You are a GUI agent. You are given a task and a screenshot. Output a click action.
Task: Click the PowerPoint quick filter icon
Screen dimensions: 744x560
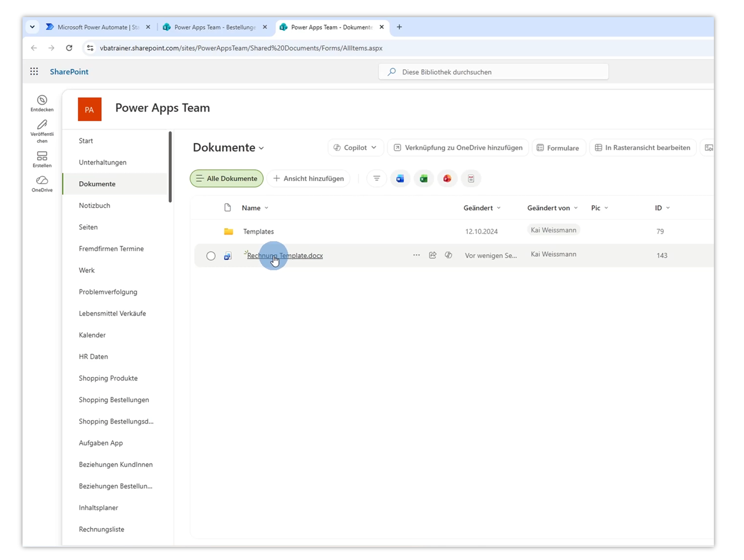point(447,178)
